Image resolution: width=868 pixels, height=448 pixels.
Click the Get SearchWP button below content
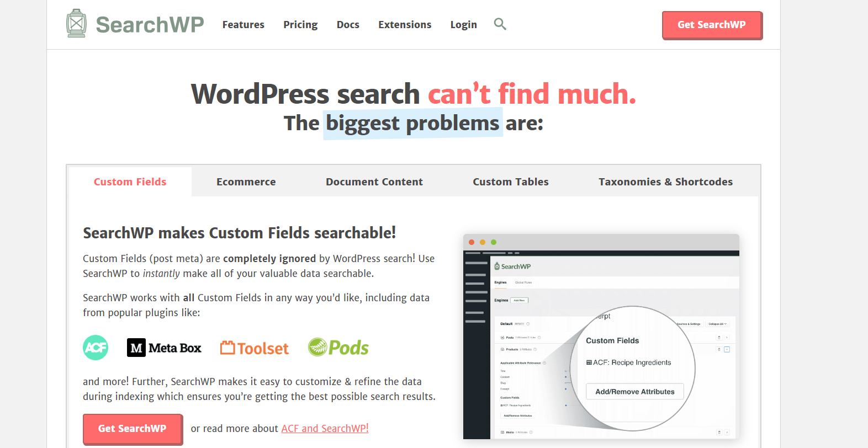click(133, 429)
